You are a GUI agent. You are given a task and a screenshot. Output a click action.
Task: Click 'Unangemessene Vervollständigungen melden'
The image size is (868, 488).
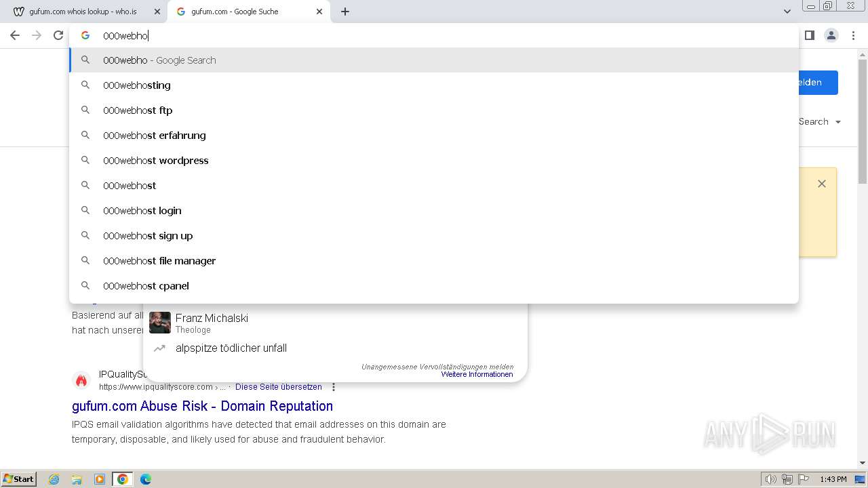[x=437, y=367]
